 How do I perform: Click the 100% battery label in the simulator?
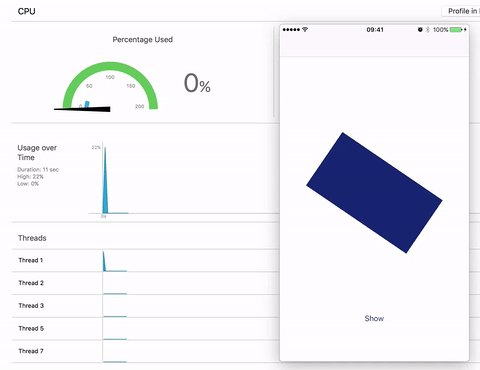click(440, 30)
